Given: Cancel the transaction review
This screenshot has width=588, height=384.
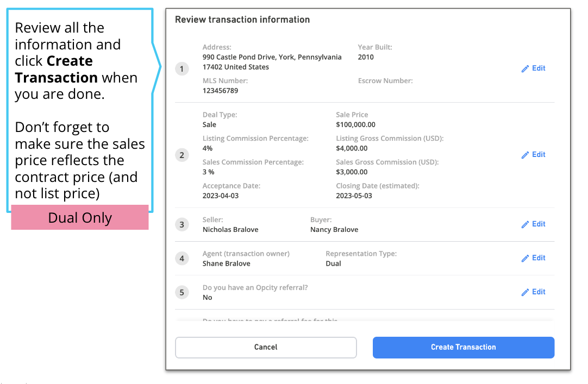Looking at the screenshot, I should coord(266,347).
